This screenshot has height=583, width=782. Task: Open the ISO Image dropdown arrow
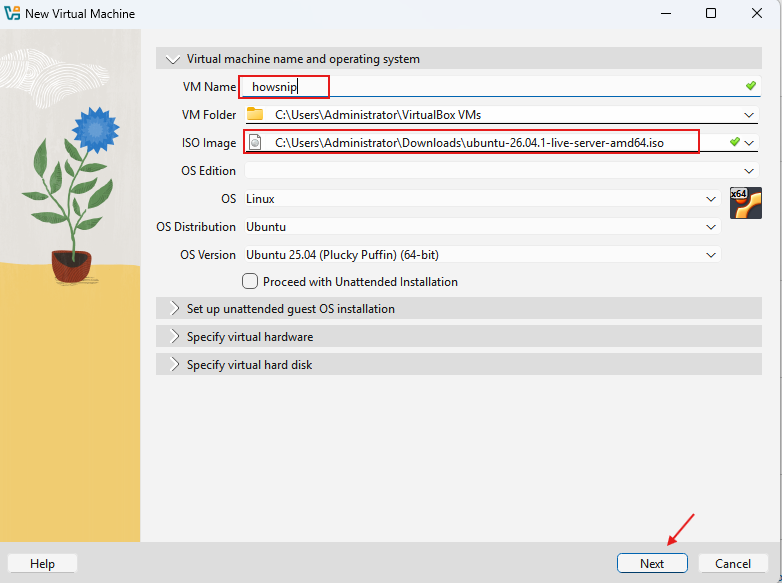pos(749,143)
